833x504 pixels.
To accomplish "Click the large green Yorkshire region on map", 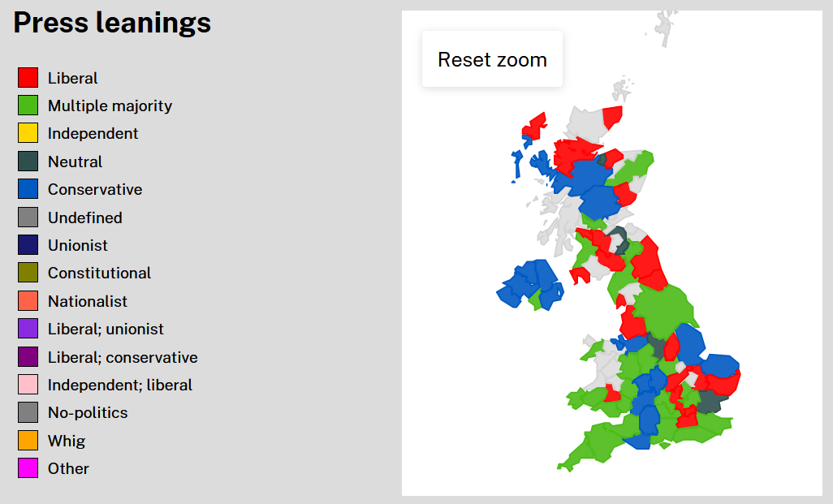I will 664,311.
